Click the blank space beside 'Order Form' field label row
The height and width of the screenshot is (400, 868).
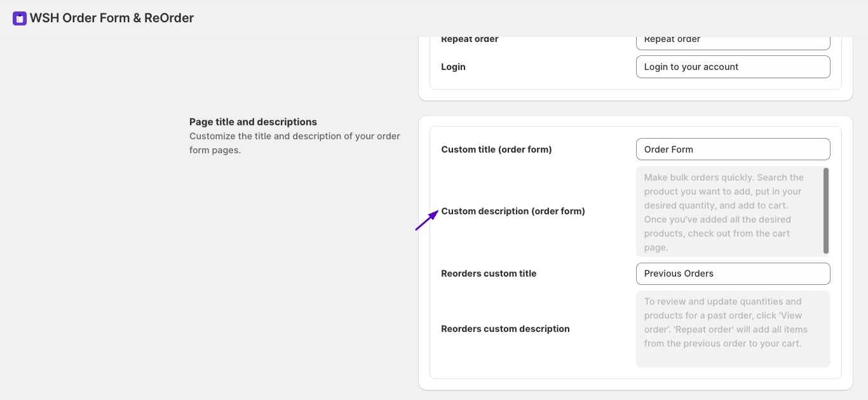pyautogui.click(x=593, y=149)
